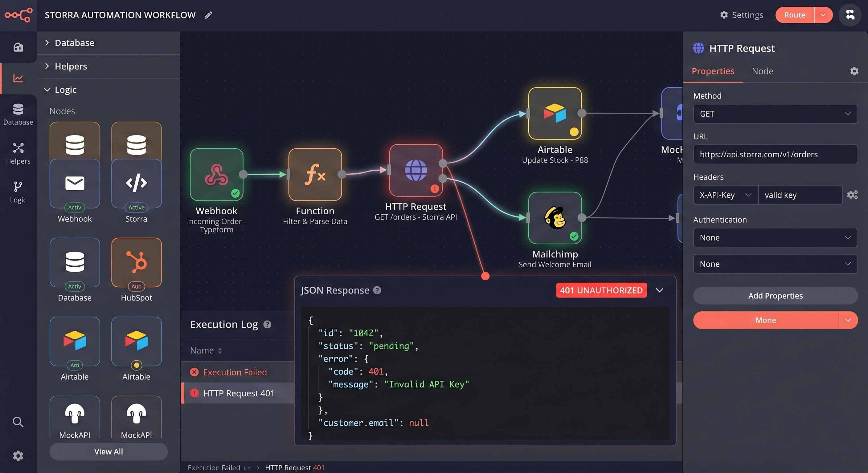This screenshot has width=868, height=473.
Task: Select the Airtable palette node with yellow dot
Action: tap(137, 342)
